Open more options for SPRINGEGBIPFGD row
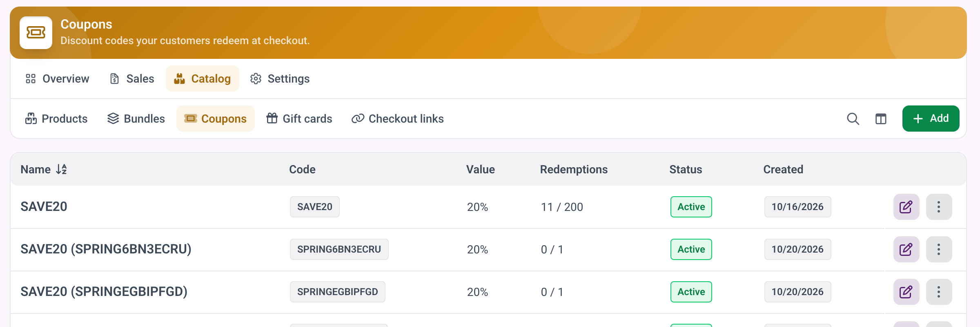The height and width of the screenshot is (327, 980). (x=939, y=292)
